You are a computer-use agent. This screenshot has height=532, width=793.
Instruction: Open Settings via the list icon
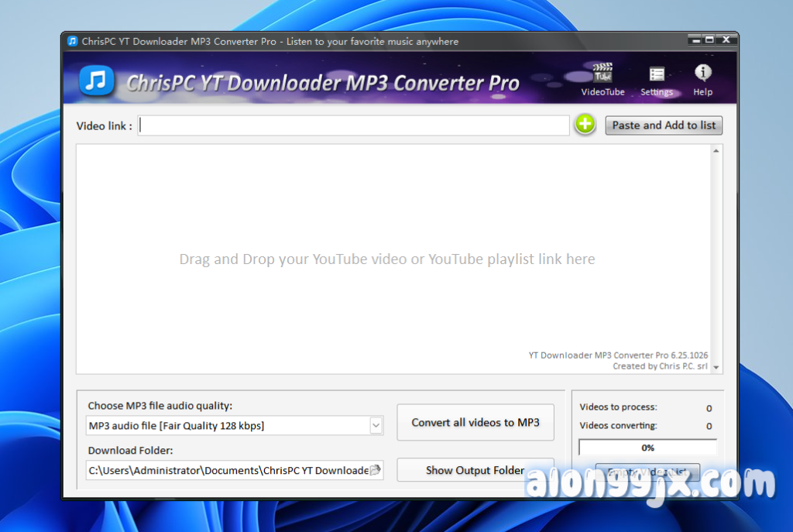coord(657,74)
